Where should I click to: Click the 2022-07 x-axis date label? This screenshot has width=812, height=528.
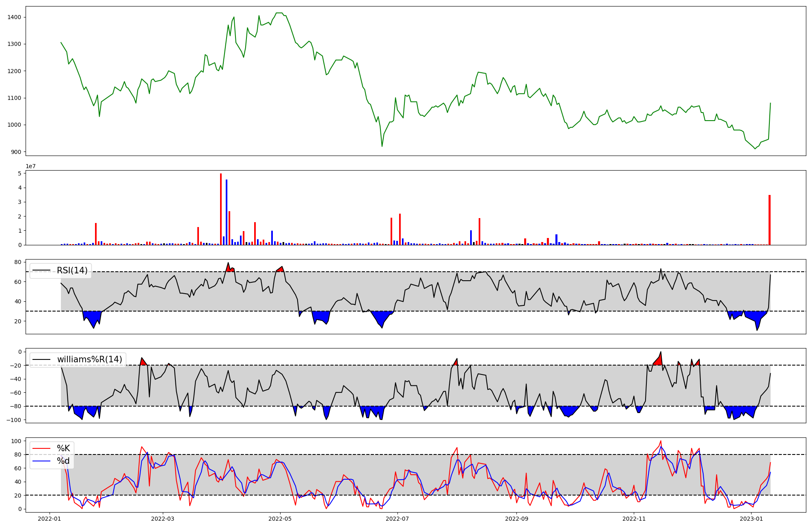[x=397, y=519]
